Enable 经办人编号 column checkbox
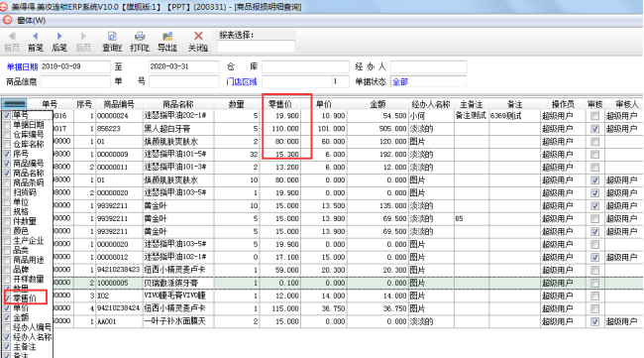The image size is (644, 358). [7, 327]
